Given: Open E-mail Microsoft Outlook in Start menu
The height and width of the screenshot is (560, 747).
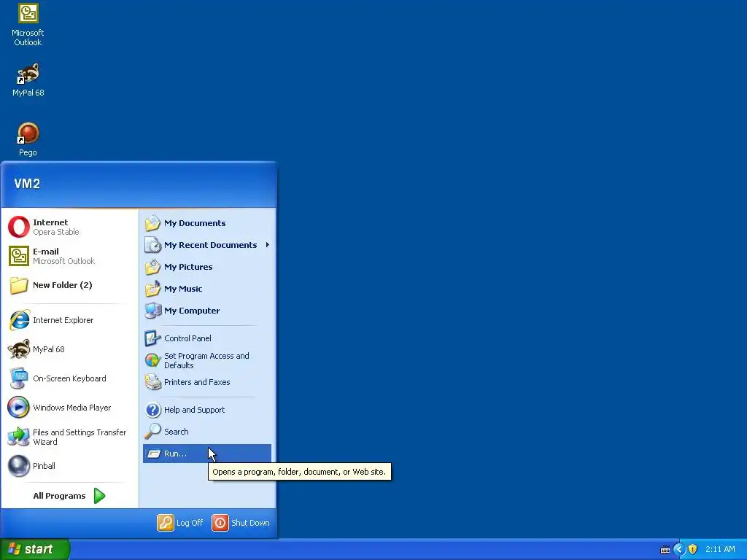Looking at the screenshot, I should [x=69, y=256].
